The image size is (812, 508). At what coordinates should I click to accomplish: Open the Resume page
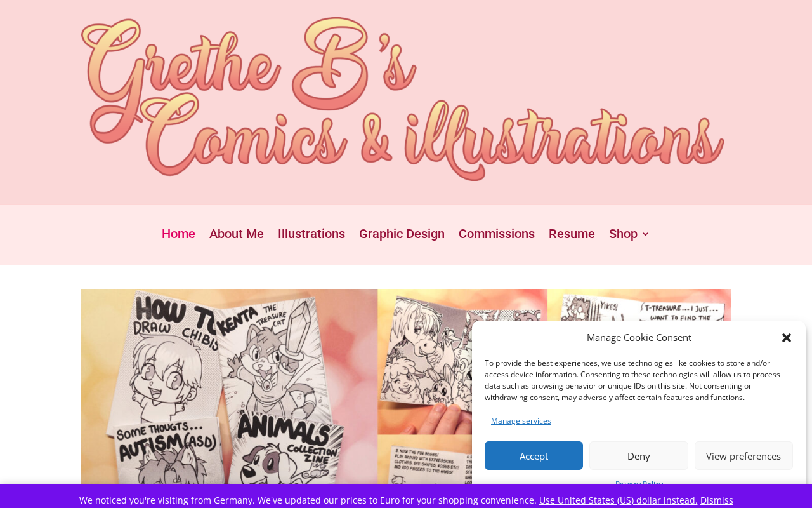572,234
